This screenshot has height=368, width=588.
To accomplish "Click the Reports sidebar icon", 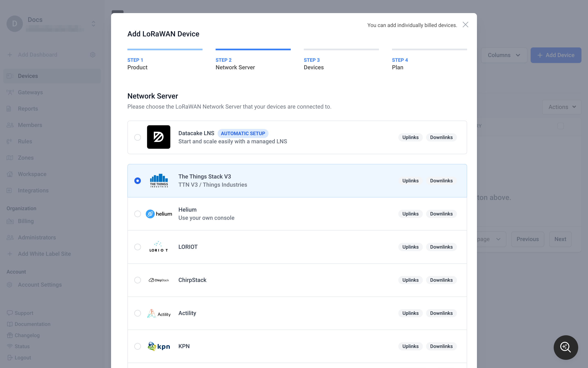I will point(9,109).
